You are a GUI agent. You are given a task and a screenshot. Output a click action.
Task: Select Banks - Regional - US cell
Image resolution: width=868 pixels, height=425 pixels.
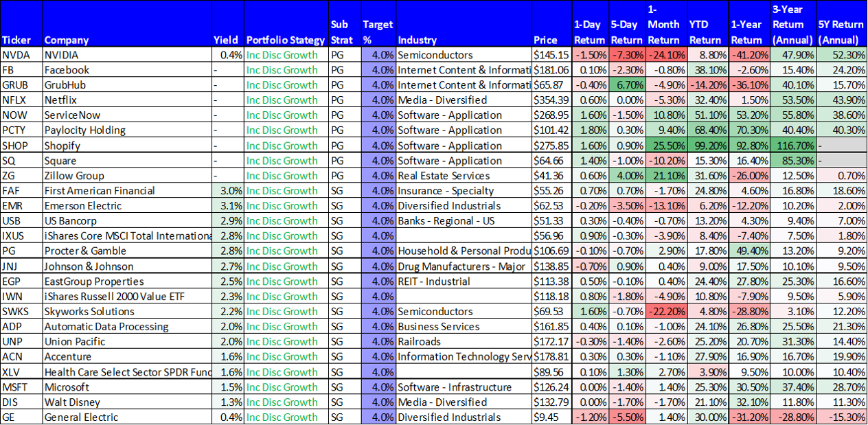coord(464,221)
